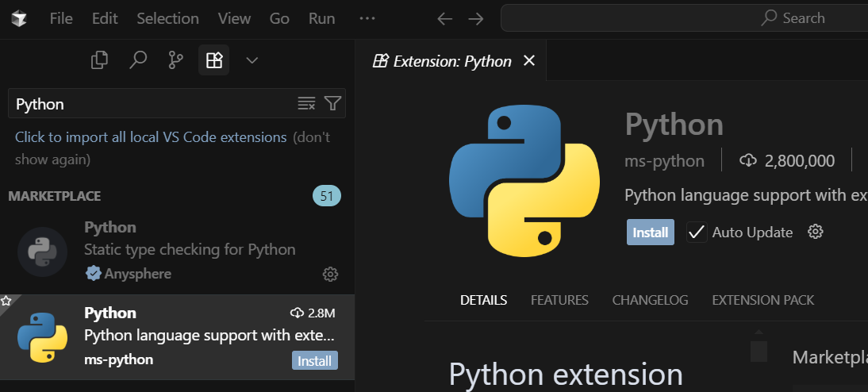The image size is (868, 392).
Task: Click the 51 results count badge
Action: (327, 196)
